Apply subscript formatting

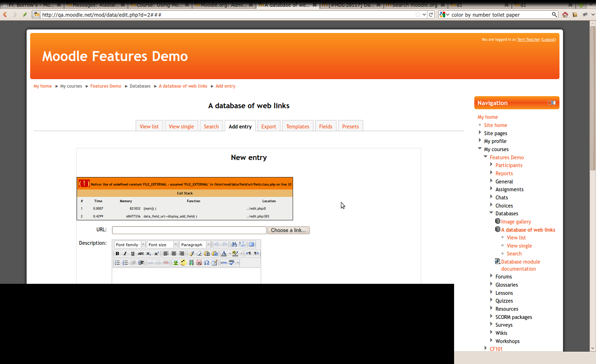[x=149, y=253]
